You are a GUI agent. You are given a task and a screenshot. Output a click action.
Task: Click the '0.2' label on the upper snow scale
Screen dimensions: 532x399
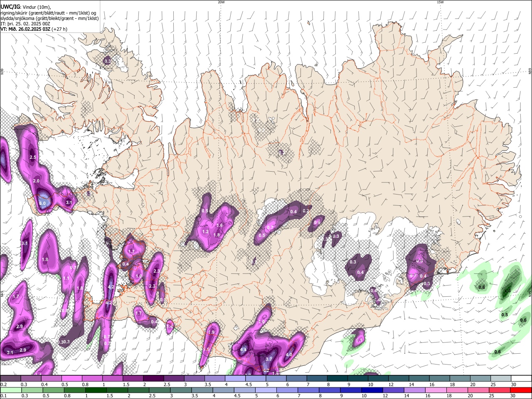[x=3, y=384]
